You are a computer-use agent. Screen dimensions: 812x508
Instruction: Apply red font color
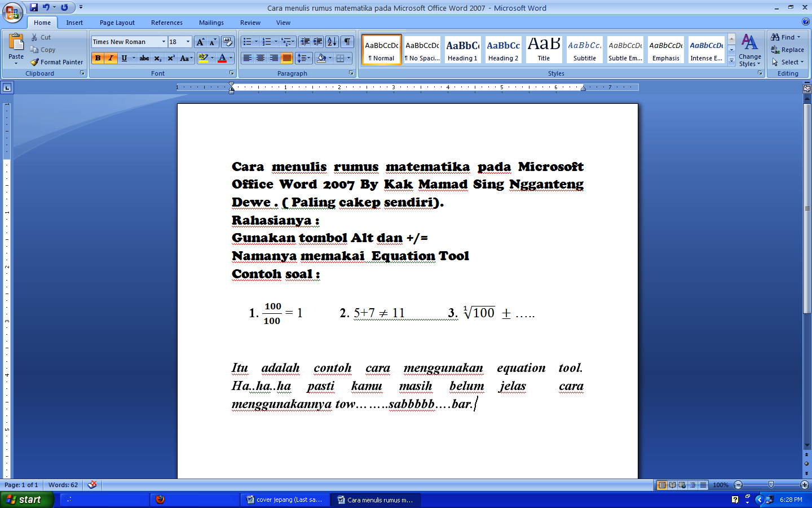(x=222, y=58)
